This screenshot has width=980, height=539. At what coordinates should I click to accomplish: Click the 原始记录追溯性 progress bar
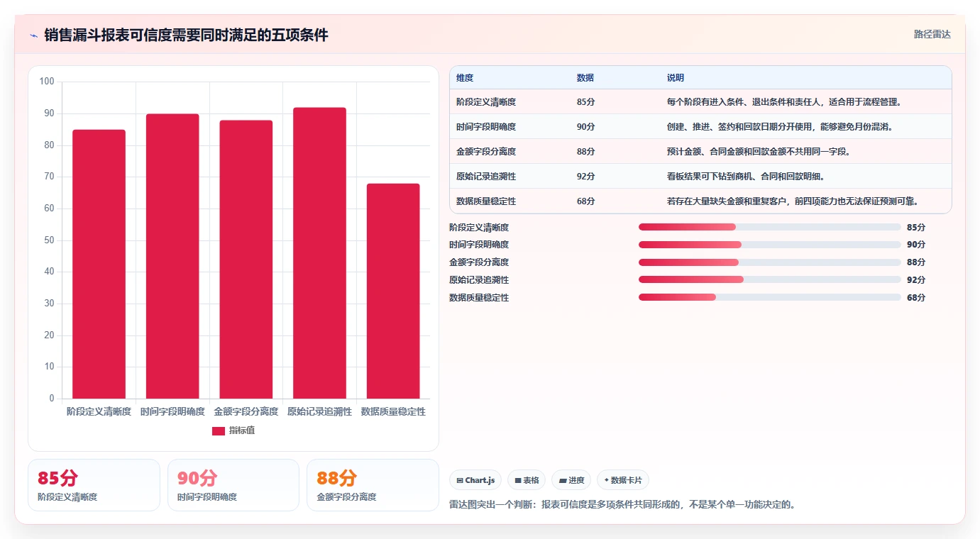point(770,279)
